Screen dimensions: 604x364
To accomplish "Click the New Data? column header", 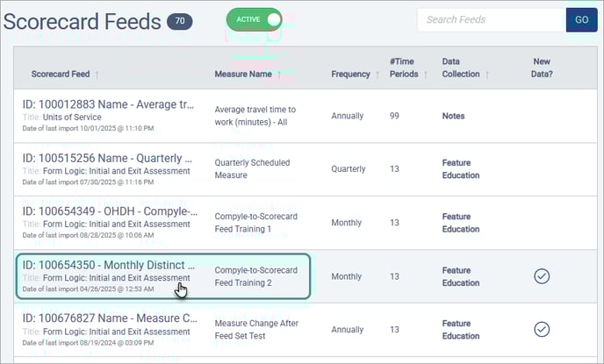I will [x=542, y=68].
